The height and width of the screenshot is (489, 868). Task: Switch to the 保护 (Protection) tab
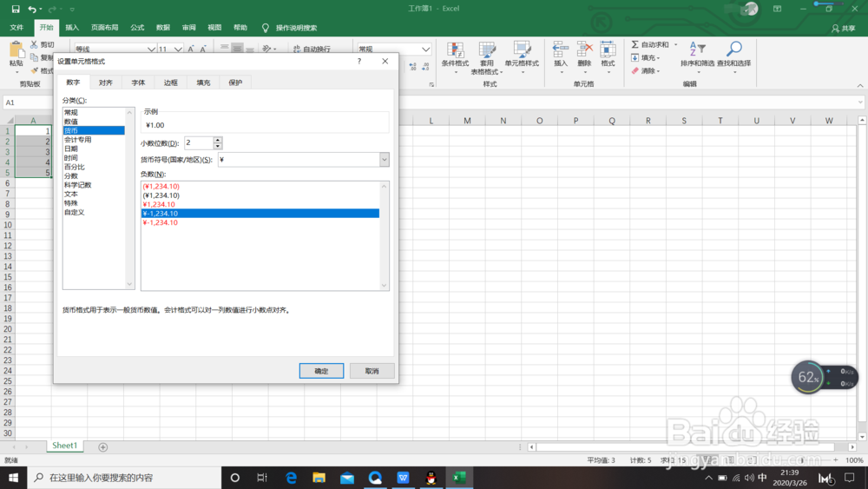click(235, 83)
